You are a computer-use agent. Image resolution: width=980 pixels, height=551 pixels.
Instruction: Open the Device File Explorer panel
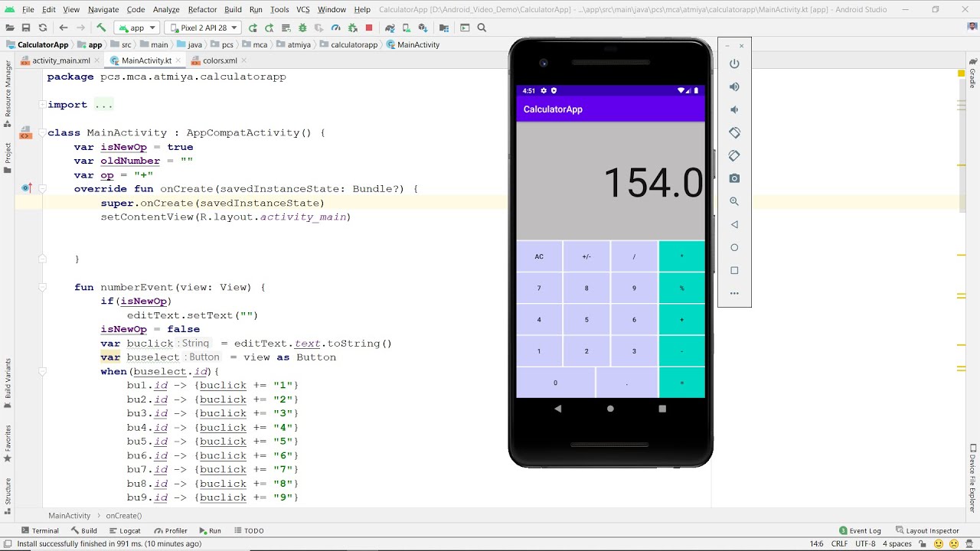pos(973,478)
